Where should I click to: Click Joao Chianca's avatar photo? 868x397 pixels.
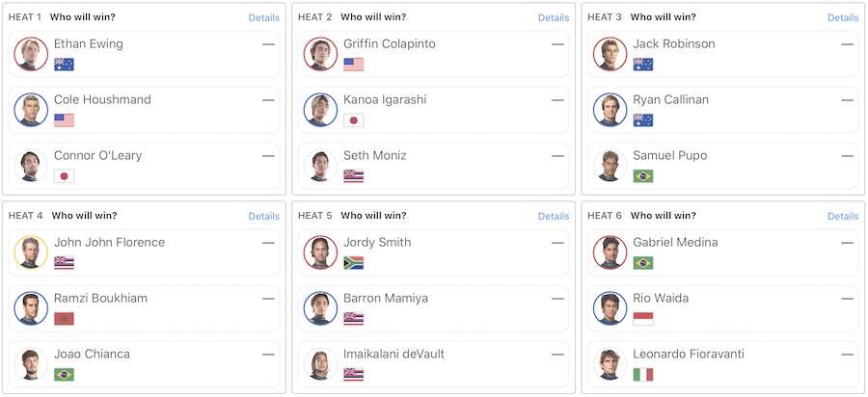[x=31, y=364]
